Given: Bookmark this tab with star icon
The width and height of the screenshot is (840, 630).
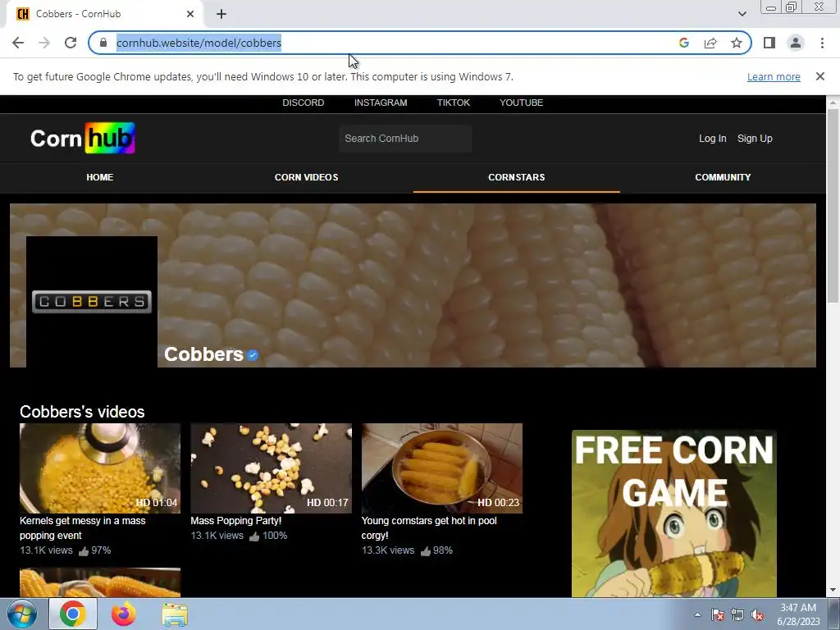Looking at the screenshot, I should pos(737,43).
